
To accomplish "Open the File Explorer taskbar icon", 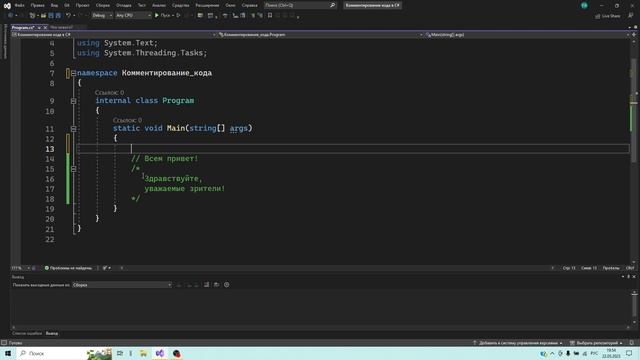I will pyautogui.click(x=143, y=353).
